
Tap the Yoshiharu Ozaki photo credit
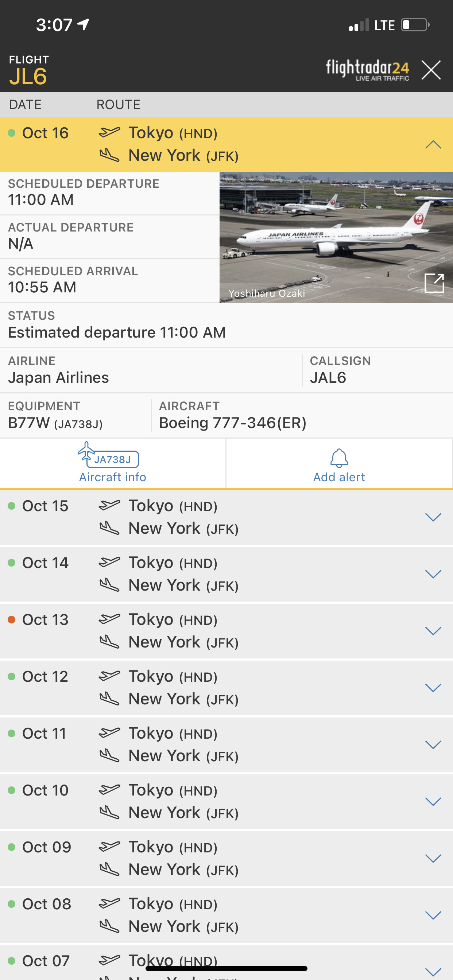point(267,293)
